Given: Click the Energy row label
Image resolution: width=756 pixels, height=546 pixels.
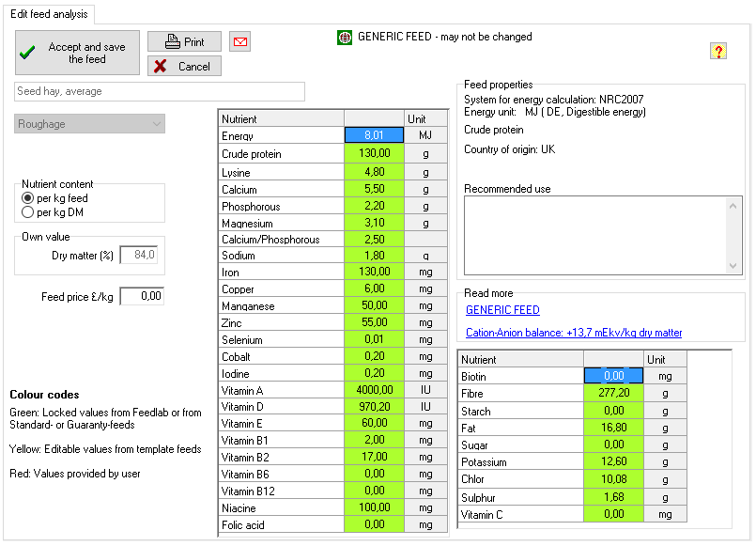Looking at the screenshot, I should [282, 135].
